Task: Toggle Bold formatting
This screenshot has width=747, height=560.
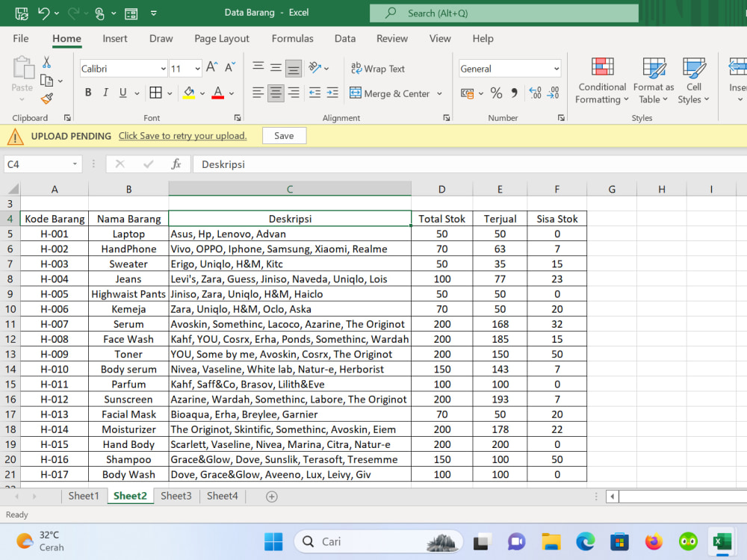Action: (x=88, y=93)
